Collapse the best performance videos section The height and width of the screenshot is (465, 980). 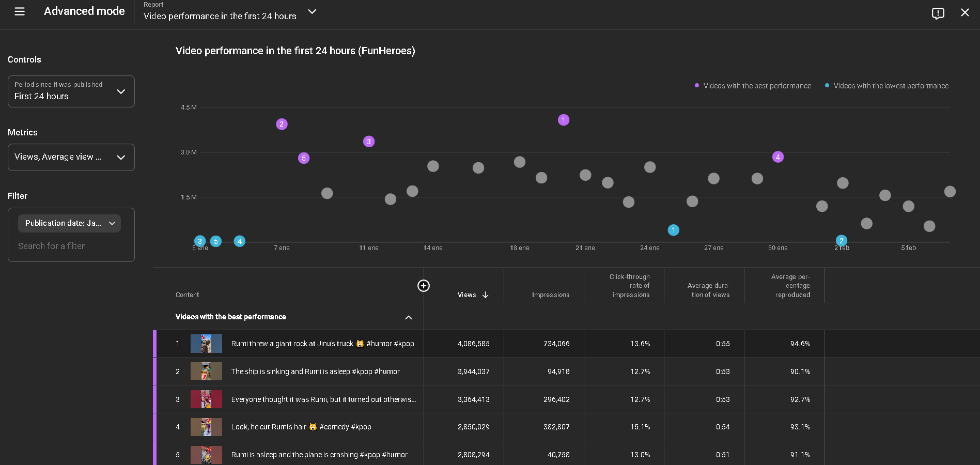pos(408,317)
